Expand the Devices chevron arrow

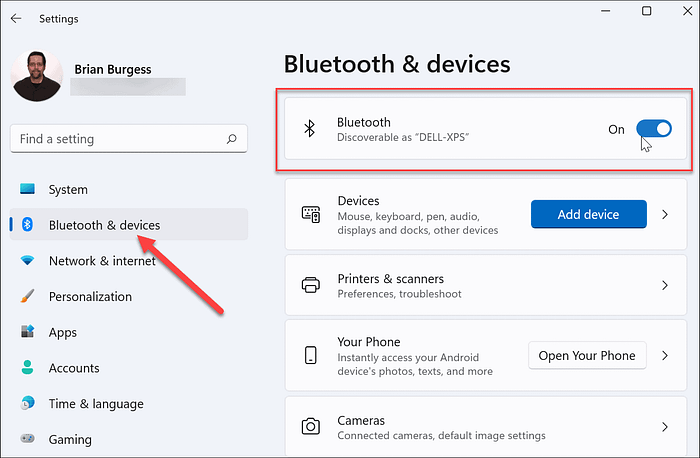(665, 214)
